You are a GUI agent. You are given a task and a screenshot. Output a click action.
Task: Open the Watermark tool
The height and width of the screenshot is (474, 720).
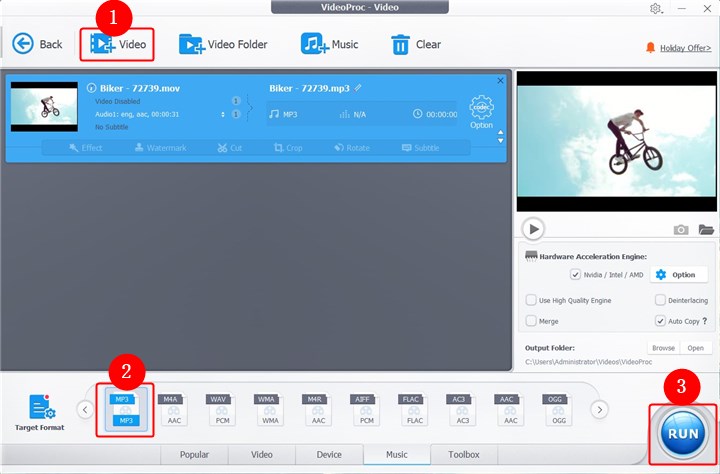161,148
